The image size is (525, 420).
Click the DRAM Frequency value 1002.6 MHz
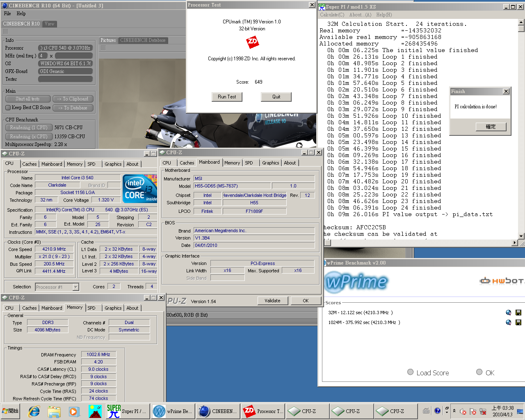tap(98, 354)
